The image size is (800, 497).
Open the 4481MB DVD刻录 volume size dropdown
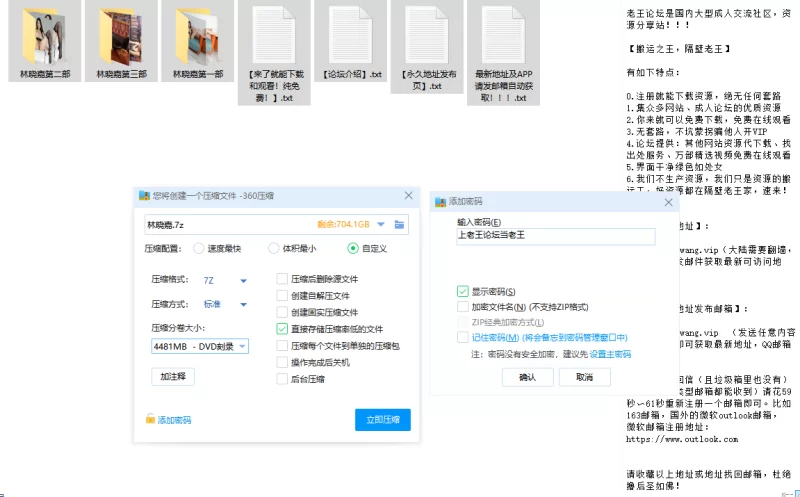pyautogui.click(x=200, y=346)
